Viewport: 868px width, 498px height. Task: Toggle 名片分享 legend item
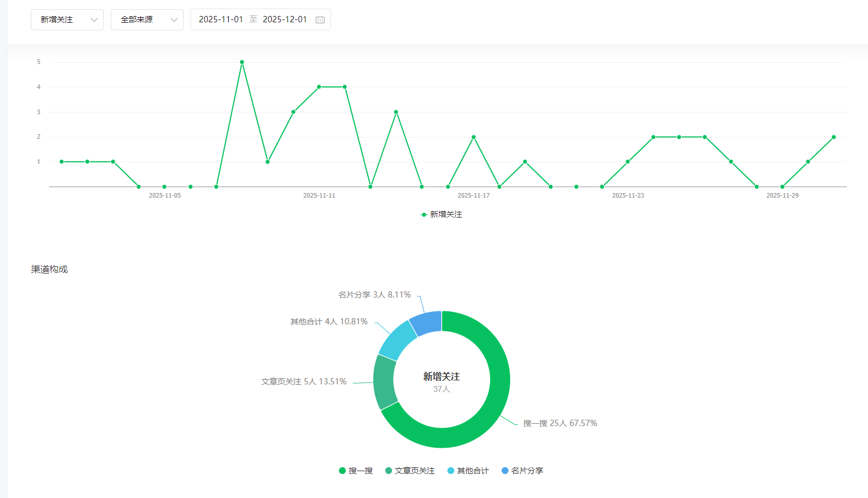click(x=522, y=471)
